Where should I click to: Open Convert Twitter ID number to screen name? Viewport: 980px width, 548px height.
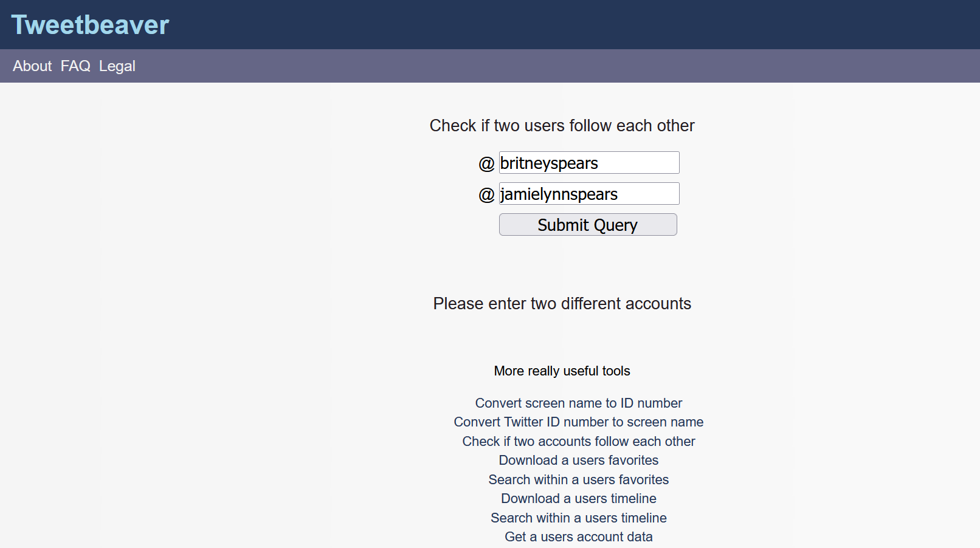578,422
